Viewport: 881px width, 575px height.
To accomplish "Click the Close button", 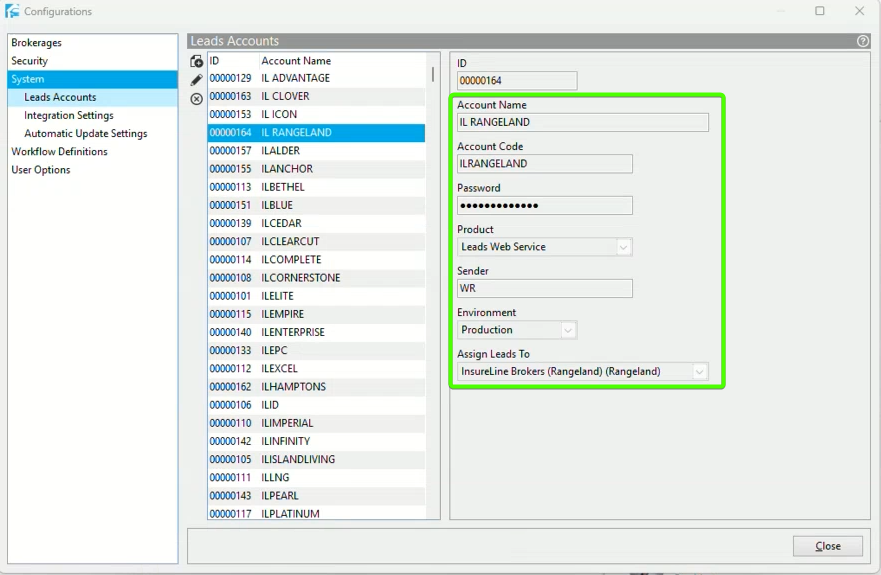I will (x=828, y=546).
